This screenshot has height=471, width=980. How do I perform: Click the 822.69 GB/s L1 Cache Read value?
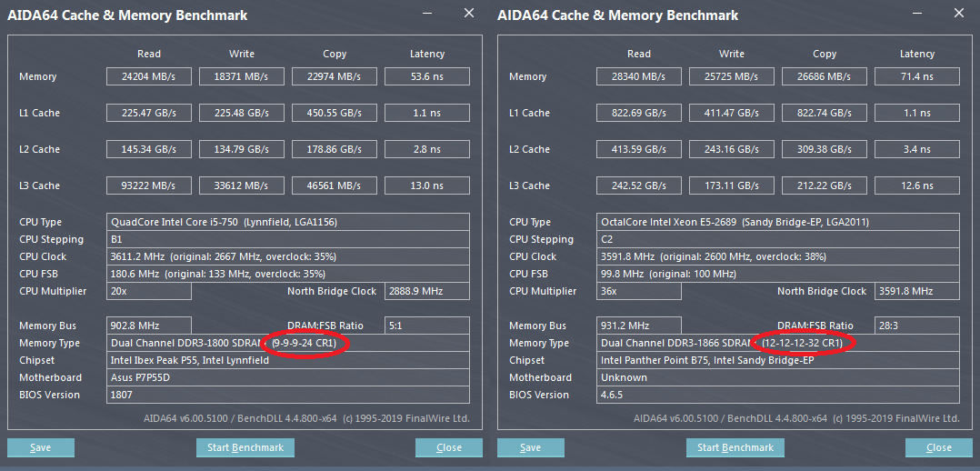pos(638,113)
